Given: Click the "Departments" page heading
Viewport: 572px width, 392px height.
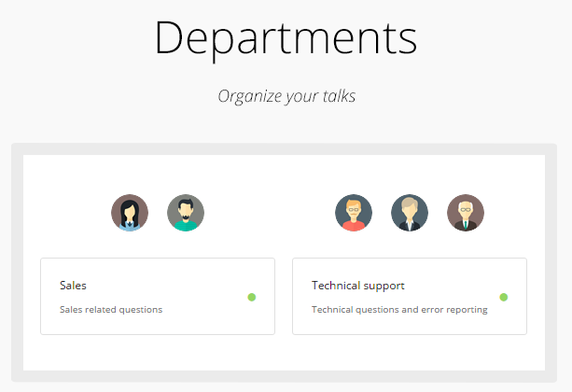Looking at the screenshot, I should coord(286,38).
